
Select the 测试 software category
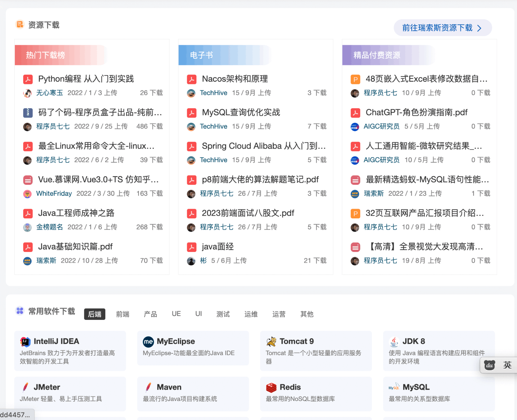pyautogui.click(x=223, y=314)
